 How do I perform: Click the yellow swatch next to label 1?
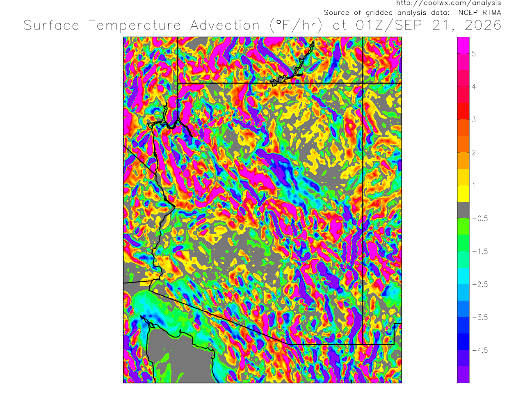[x=463, y=193]
